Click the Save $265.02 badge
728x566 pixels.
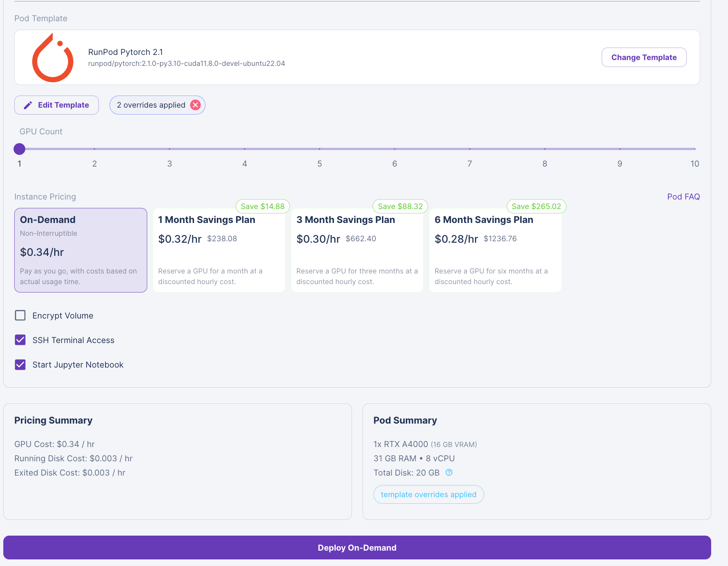click(536, 206)
